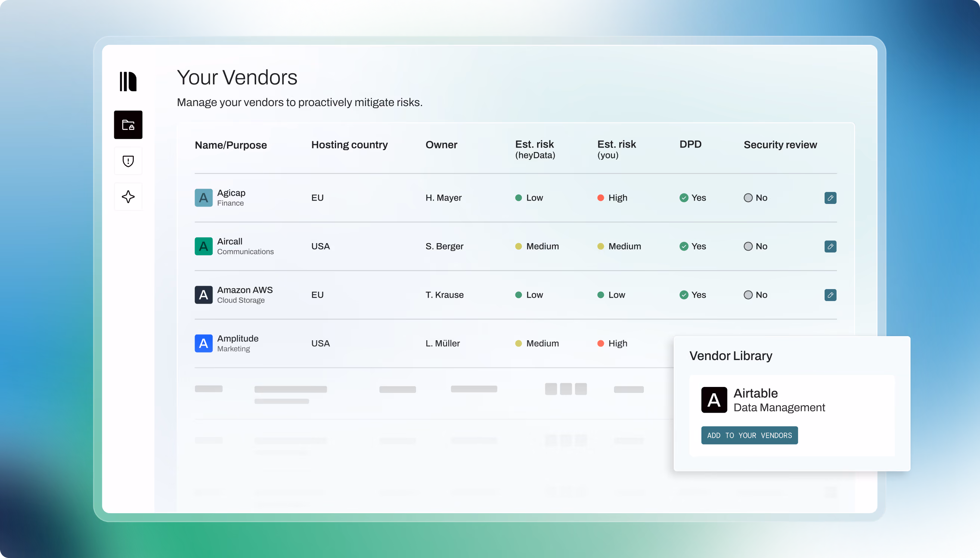Open the sparkle star sidebar icon
Screen dimensions: 980x558
click(128, 196)
